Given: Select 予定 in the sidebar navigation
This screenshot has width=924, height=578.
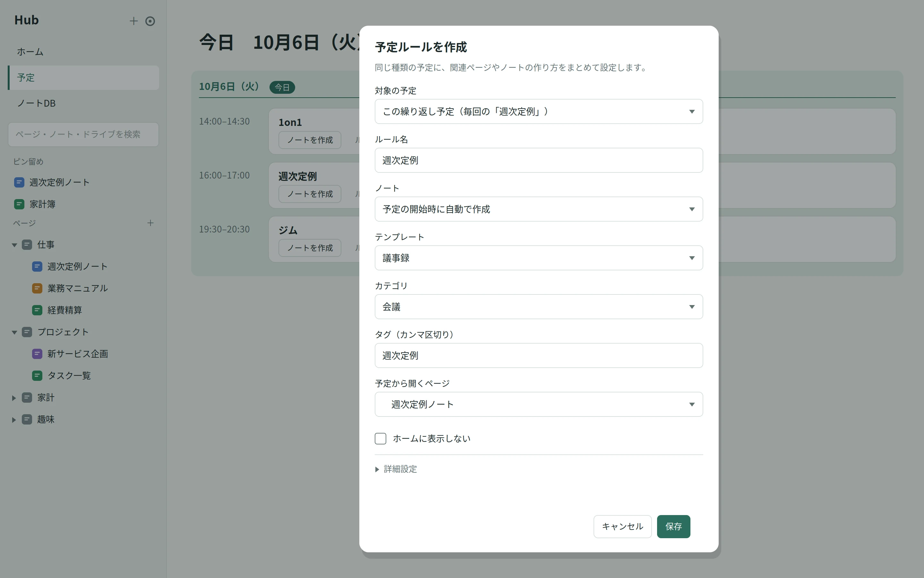Looking at the screenshot, I should 83,78.
